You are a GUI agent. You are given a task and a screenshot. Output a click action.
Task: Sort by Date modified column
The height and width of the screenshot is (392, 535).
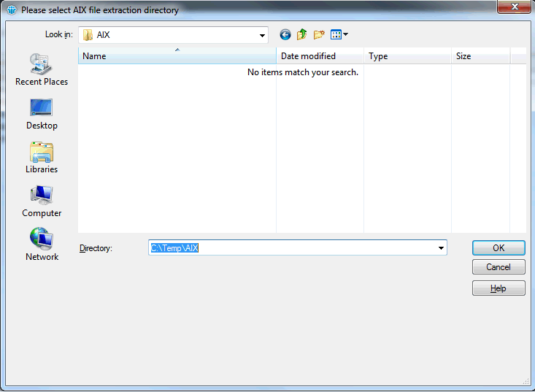click(x=319, y=56)
